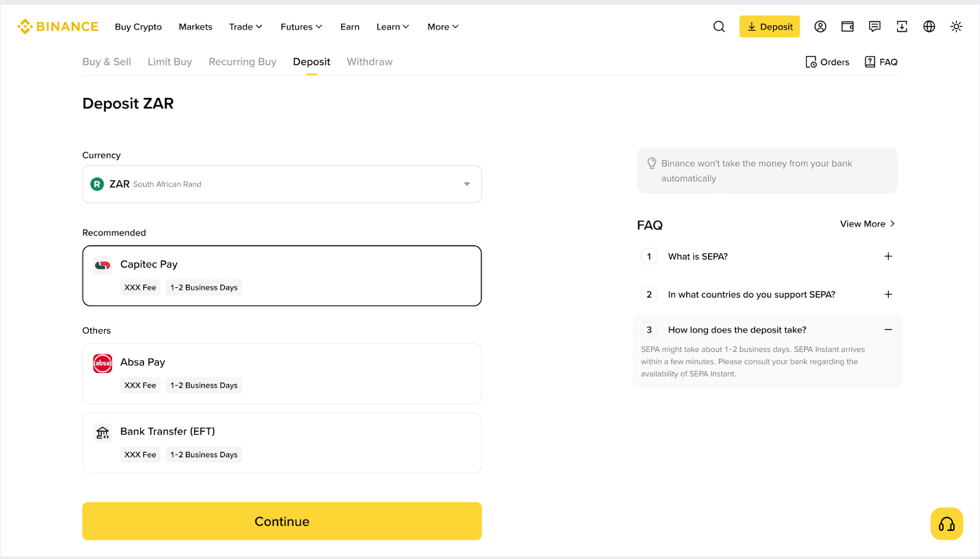The width and height of the screenshot is (980, 559).
Task: Open the support headset chat button
Action: click(947, 524)
